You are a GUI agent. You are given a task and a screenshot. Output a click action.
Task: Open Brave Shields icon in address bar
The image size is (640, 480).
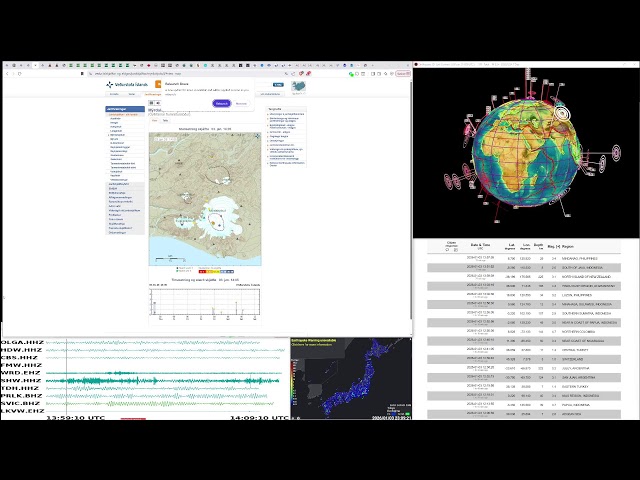point(302,73)
